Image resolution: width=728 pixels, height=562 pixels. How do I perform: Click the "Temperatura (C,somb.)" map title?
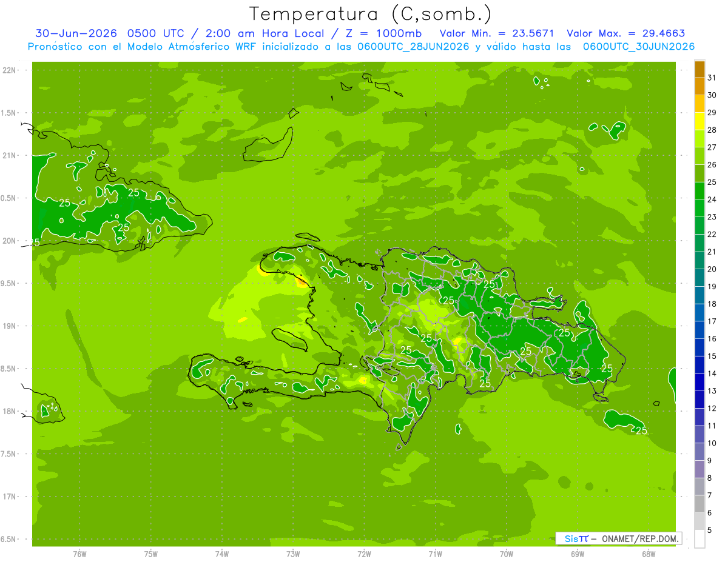[371, 13]
